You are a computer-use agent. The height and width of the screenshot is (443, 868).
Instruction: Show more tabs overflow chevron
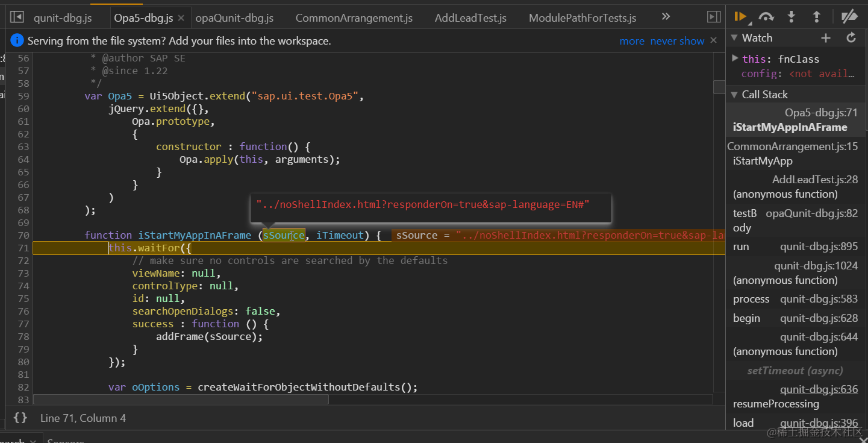[666, 17]
